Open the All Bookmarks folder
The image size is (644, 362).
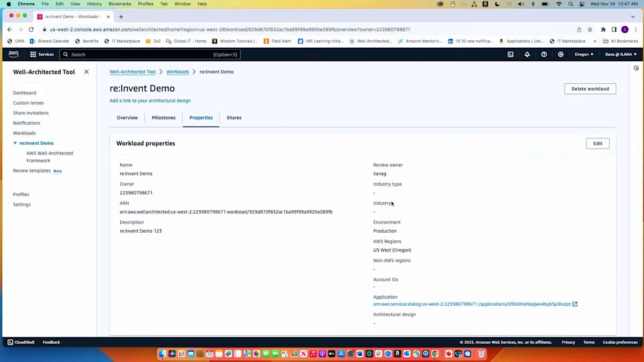[620, 41]
